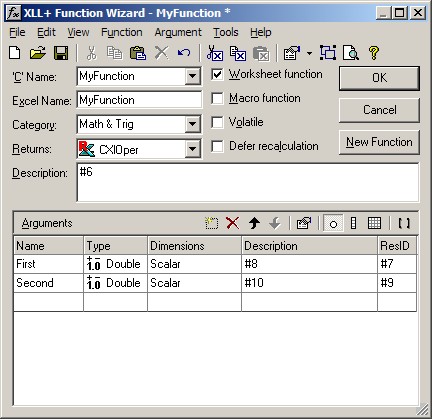The image size is (432, 419).
Task: Expand the 'C' Name dropdown
Action: [193, 76]
